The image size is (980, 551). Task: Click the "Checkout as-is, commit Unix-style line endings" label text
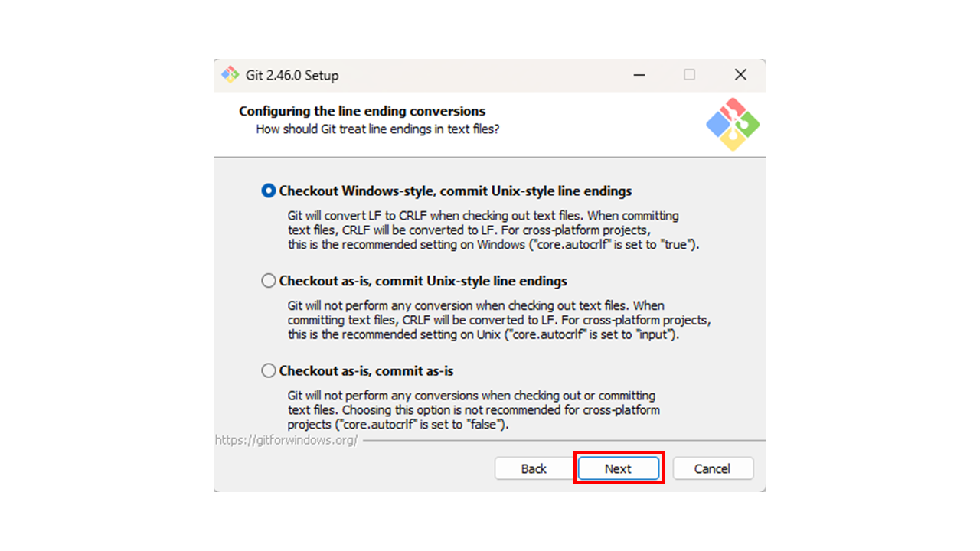click(423, 281)
